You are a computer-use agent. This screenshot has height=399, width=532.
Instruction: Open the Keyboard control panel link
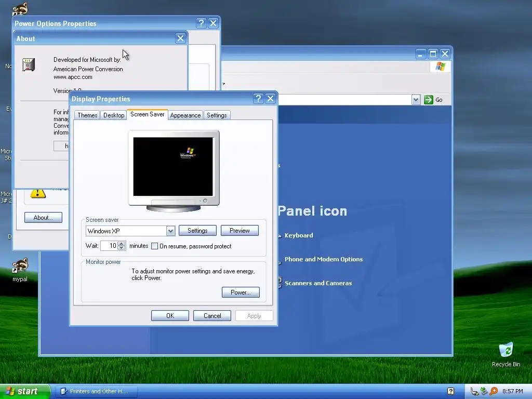pos(299,235)
